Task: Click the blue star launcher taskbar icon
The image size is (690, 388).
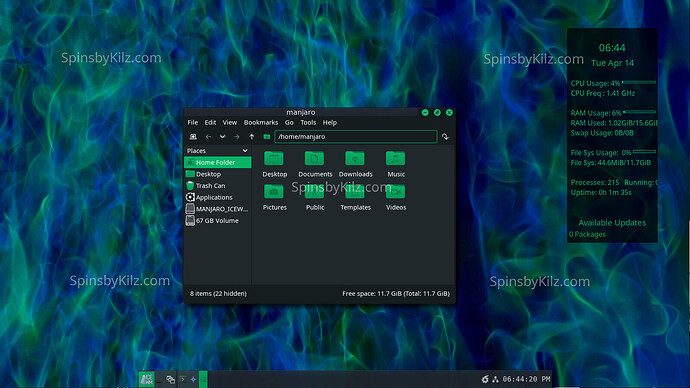Action: 193,379
